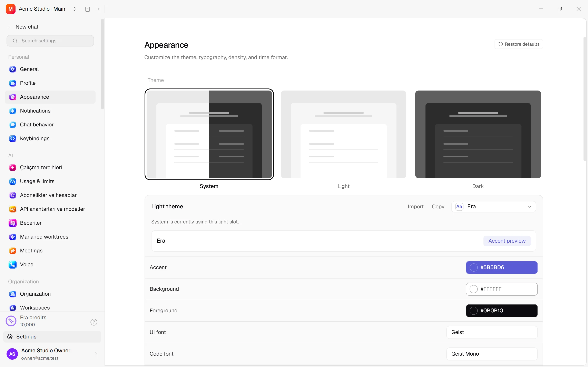Open the Accent color swatch #5B5BD6
588x367 pixels.
(x=501, y=267)
